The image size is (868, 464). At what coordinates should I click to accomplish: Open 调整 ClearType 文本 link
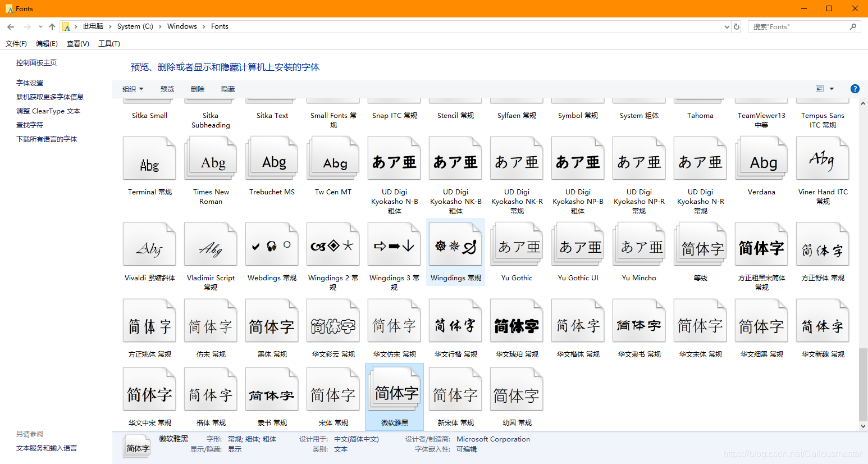coord(48,111)
